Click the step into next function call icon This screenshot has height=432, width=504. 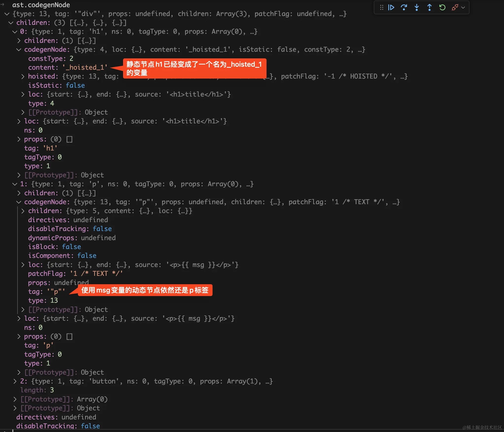[417, 8]
